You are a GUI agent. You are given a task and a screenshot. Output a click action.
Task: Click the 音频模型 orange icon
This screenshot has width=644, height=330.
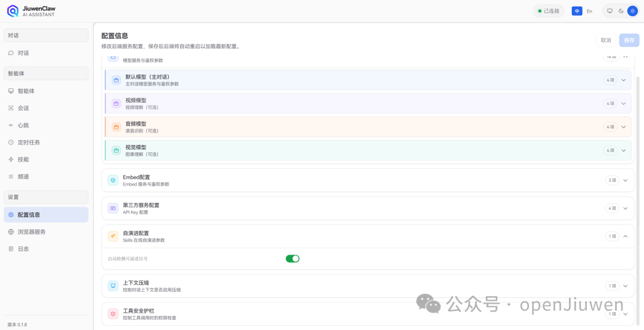116,127
